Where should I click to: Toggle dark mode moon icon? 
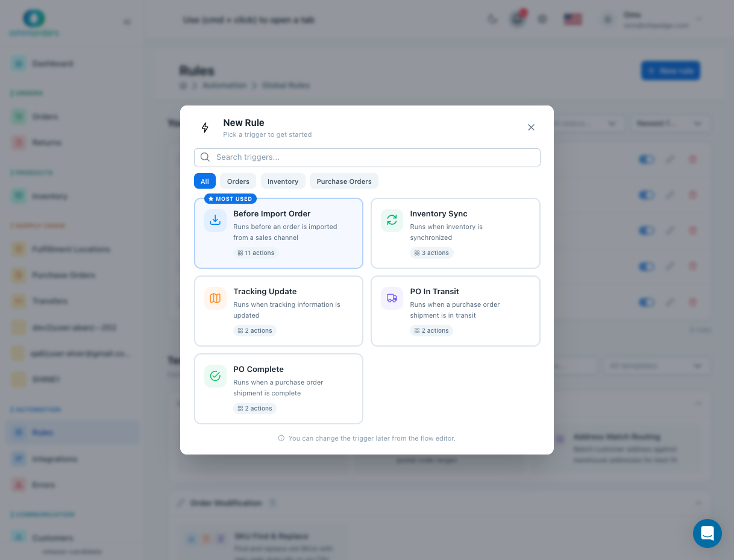point(492,19)
